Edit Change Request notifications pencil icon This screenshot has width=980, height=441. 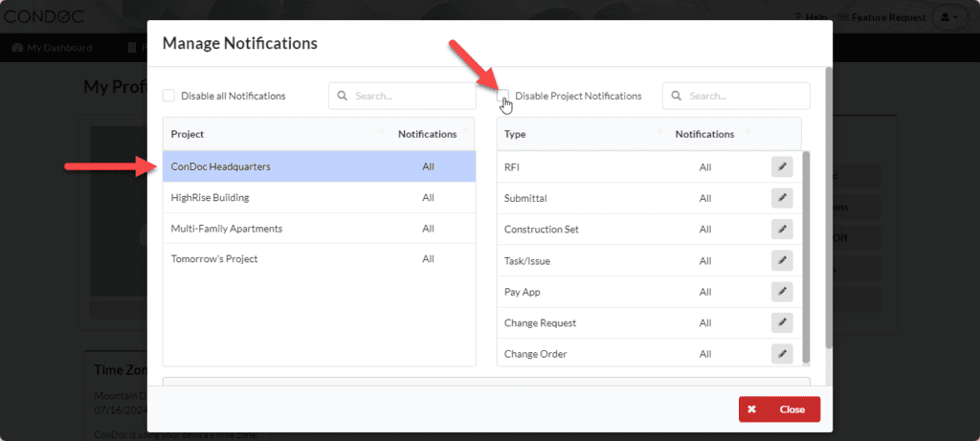[x=782, y=323]
